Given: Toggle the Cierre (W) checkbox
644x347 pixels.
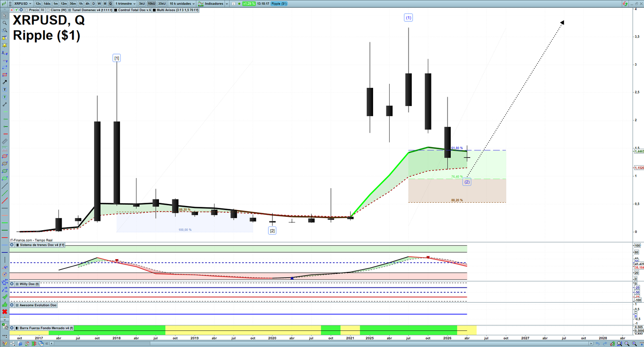Looking at the screenshot, I should point(48,10).
